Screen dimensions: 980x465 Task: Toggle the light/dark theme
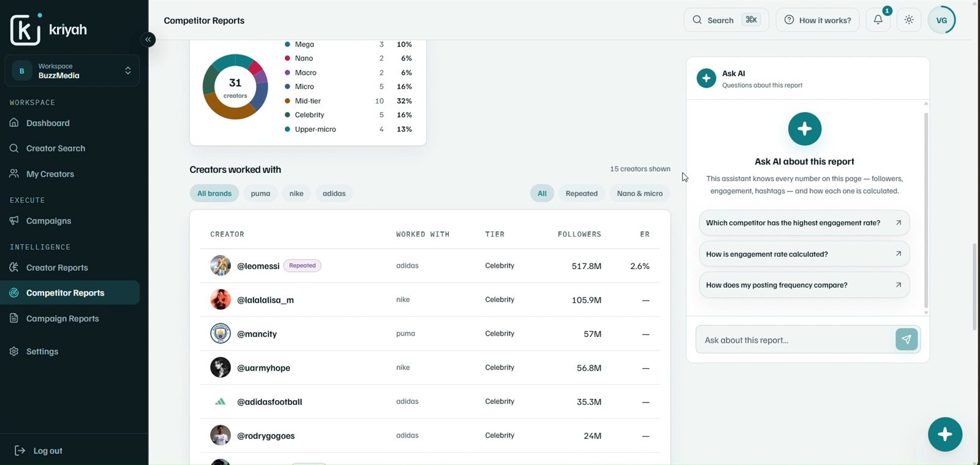[909, 20]
